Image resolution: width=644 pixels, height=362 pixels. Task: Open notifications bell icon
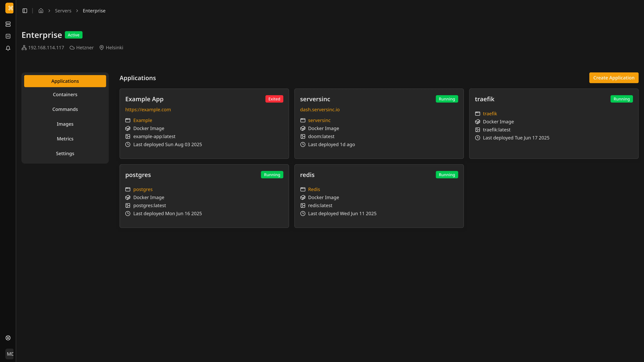(8, 48)
